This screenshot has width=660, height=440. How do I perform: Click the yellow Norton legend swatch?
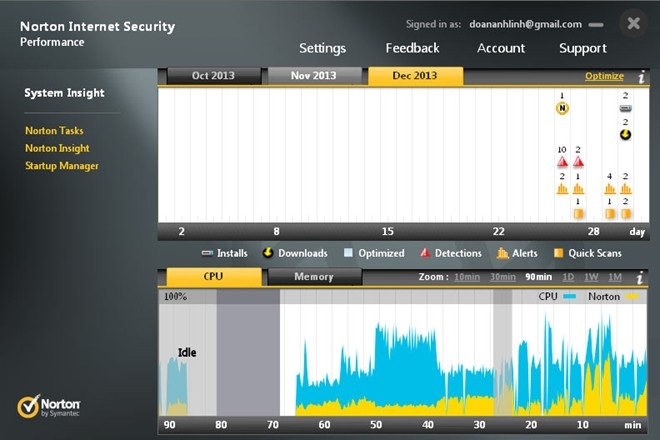632,297
